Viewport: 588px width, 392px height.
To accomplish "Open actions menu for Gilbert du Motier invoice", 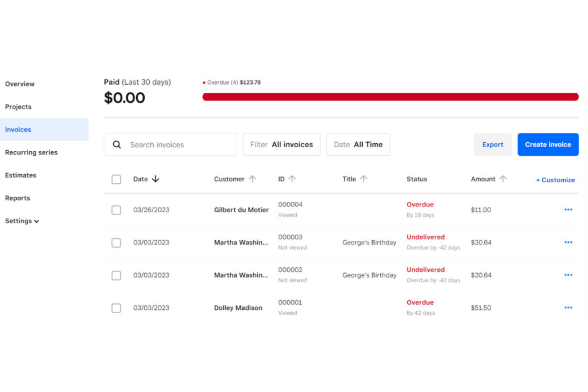I will coord(568,210).
